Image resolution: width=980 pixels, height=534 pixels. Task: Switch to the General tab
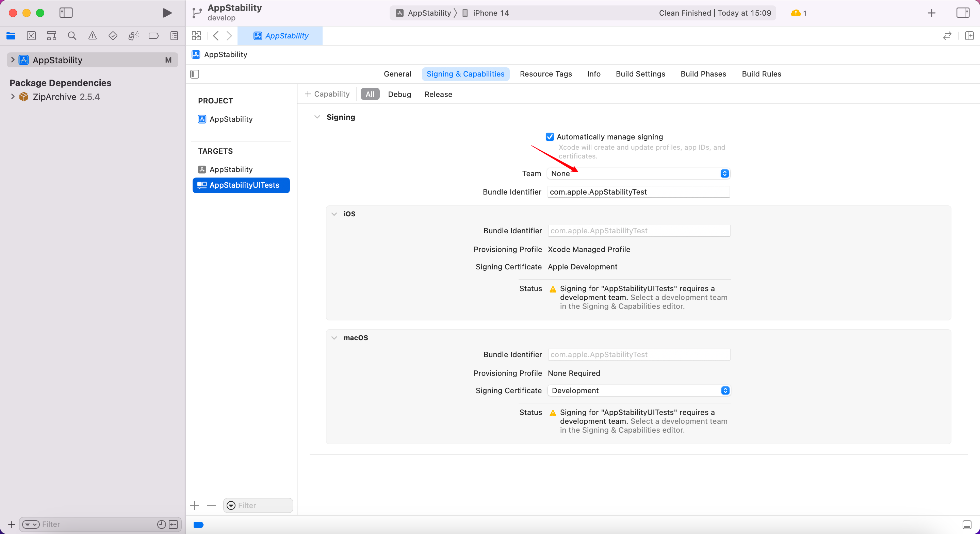coord(397,74)
